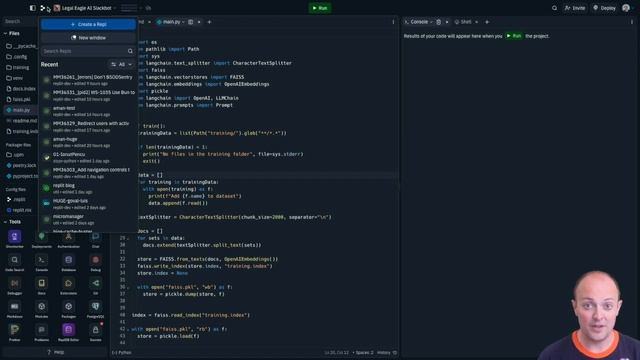Click the Replit logo menu icon

[42, 8]
